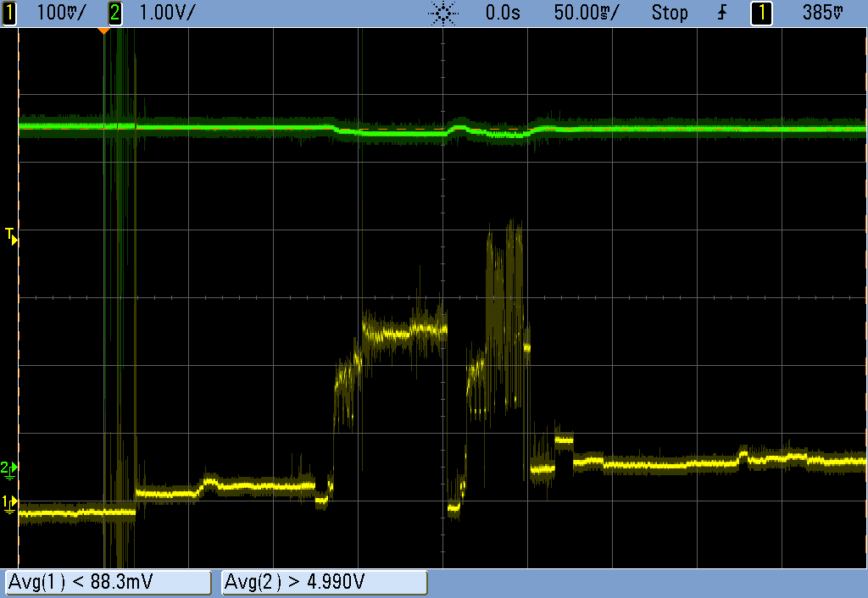Click the trigger source 1 badge beside slope icon
The image size is (868, 598).
click(762, 13)
